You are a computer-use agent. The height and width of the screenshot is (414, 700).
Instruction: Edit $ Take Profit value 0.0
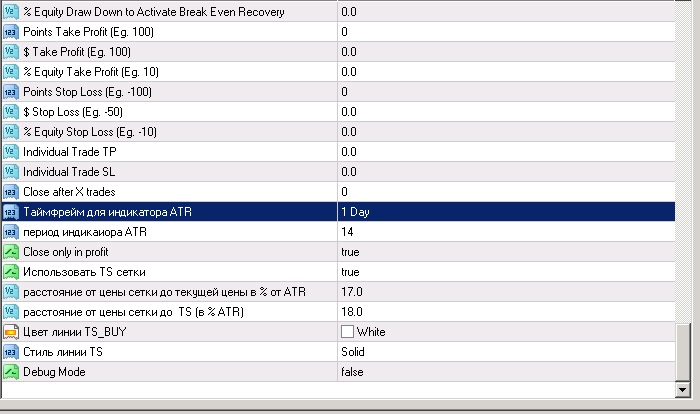(x=506, y=52)
